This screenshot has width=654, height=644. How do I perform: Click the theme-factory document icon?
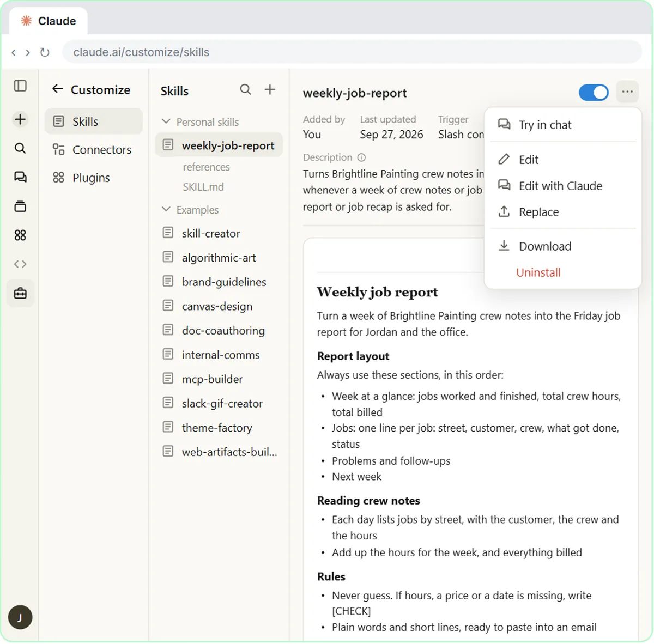pos(168,427)
